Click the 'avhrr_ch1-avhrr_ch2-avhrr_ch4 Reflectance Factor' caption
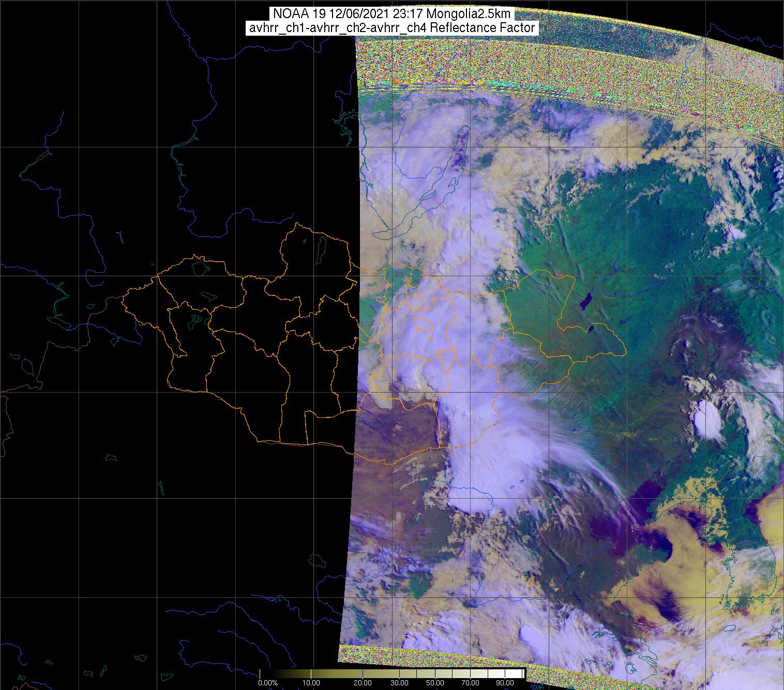 392,28
